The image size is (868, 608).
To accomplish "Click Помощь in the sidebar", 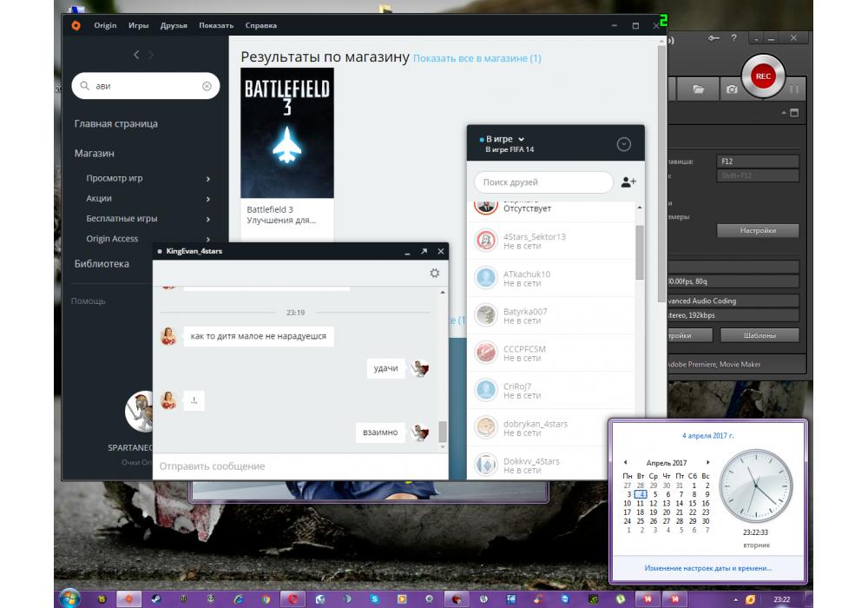I will click(x=88, y=301).
